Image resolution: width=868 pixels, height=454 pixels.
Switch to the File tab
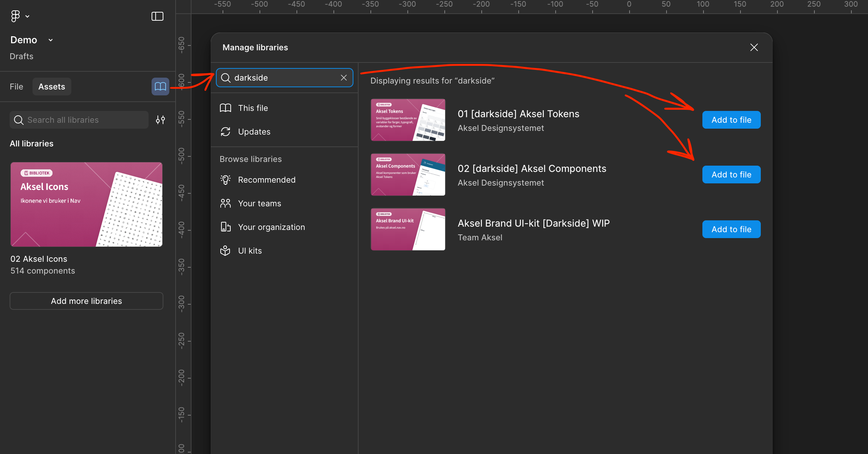tap(16, 87)
